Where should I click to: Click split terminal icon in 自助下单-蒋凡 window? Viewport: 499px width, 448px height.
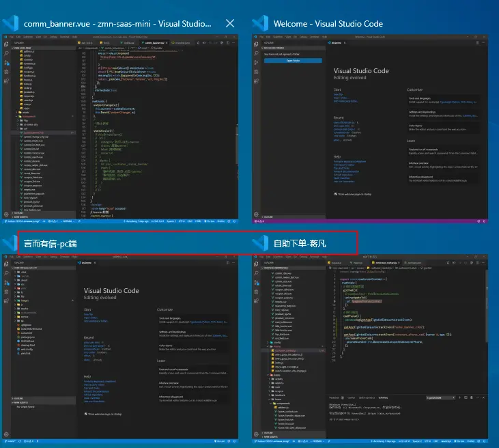point(466,397)
